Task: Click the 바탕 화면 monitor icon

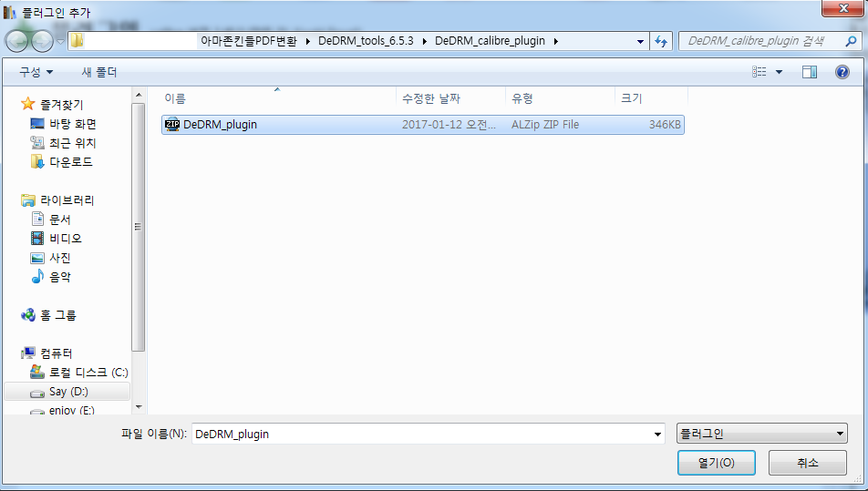Action: pos(37,124)
